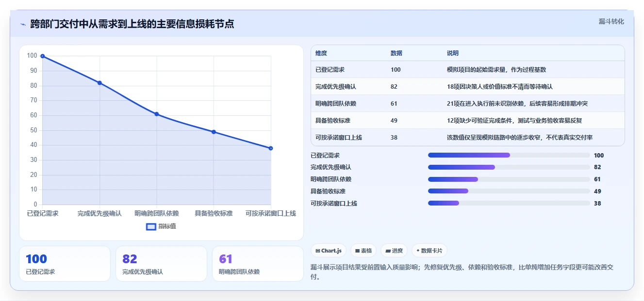Click the 具备验收标准 progress bar
The width and height of the screenshot is (644, 301).
[x=509, y=191]
